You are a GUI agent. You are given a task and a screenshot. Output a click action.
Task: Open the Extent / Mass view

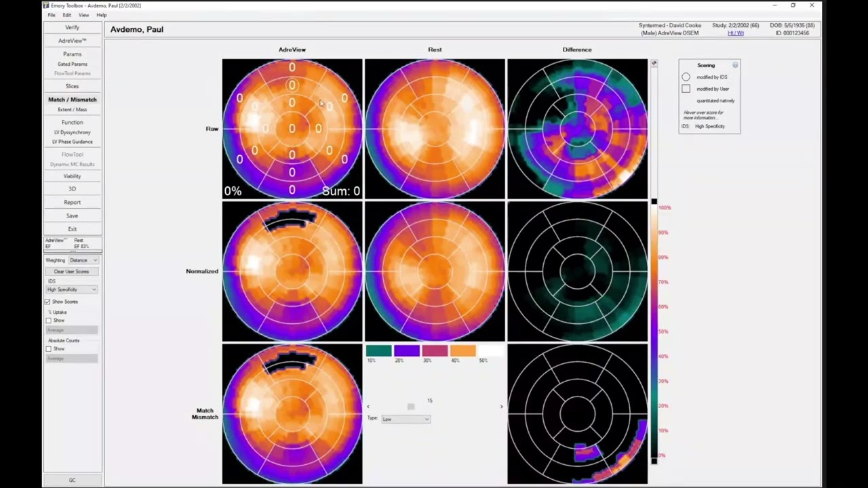click(73, 110)
